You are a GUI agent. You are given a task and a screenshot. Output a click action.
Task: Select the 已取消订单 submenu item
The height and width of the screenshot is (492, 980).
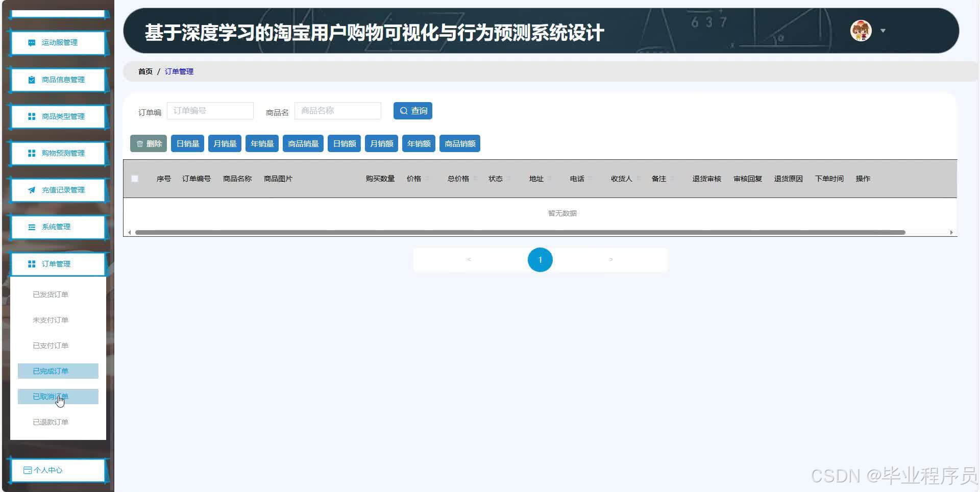pyautogui.click(x=58, y=397)
